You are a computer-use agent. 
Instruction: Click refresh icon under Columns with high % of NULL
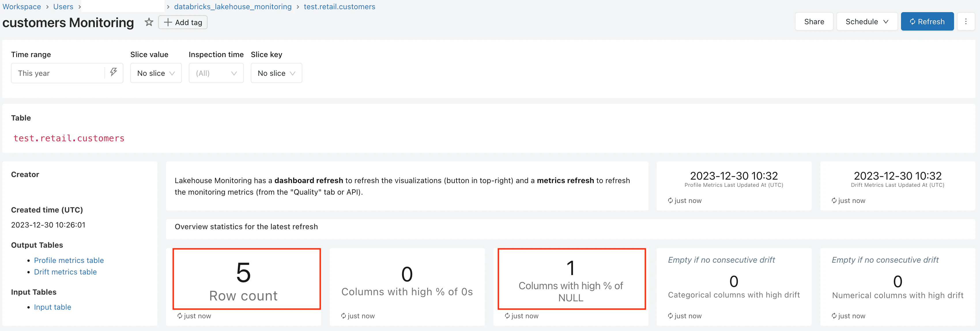point(507,316)
